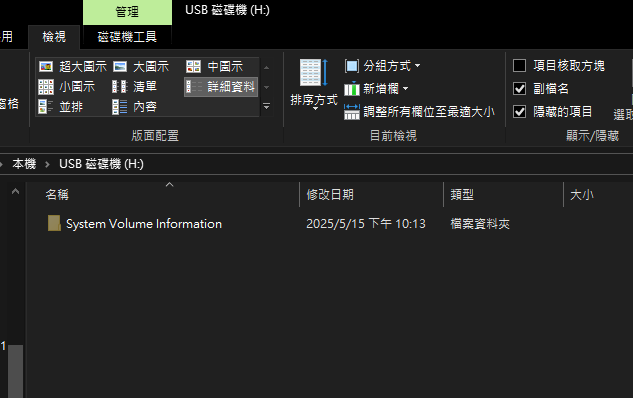633x398 pixels.
Task: Click the 檔案資料夾 type cell
Action: (480, 224)
